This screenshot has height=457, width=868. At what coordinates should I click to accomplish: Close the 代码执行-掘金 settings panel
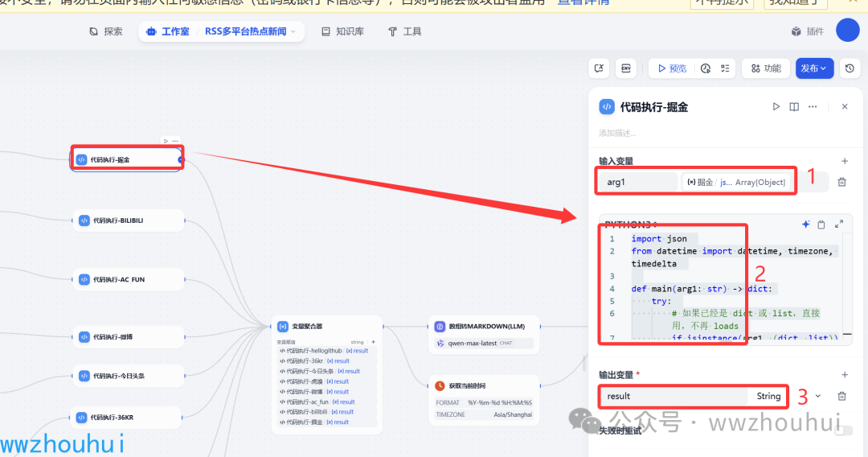(845, 106)
